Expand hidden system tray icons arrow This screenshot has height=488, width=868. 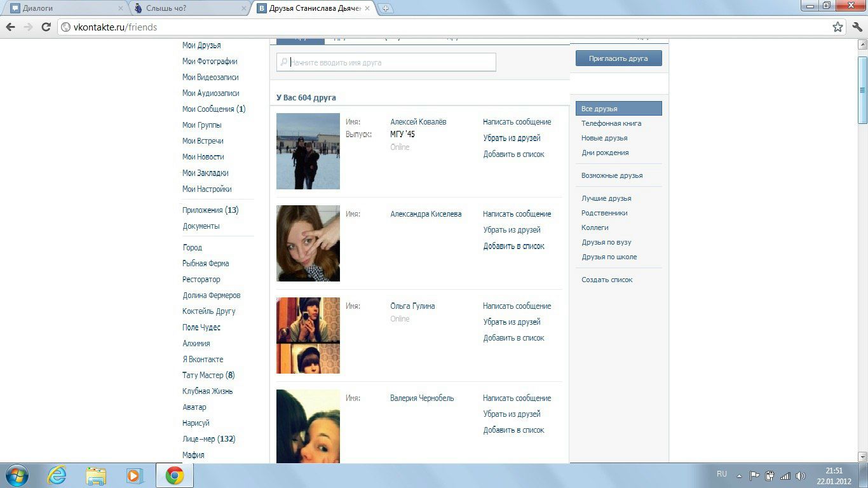[x=738, y=475]
